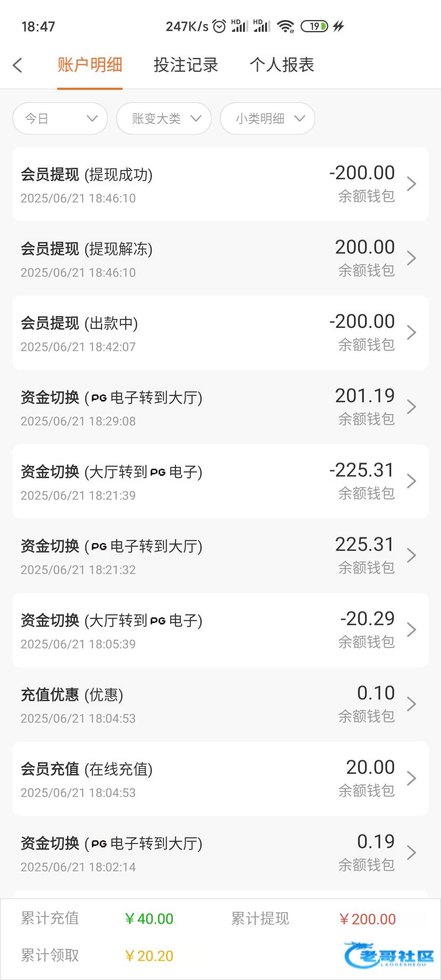This screenshot has width=441, height=980.
Task: Open chevron for 201.19 transfer entry
Action: point(411,407)
